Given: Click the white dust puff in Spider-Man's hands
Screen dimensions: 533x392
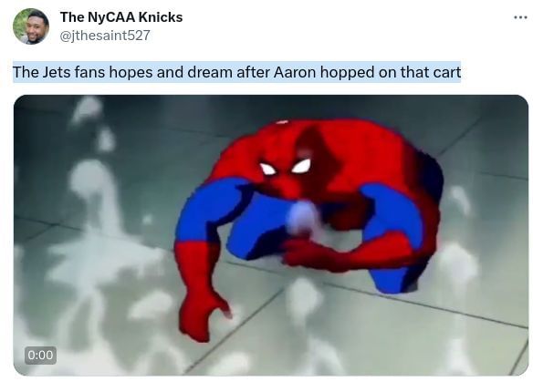Looking at the screenshot, I should [x=302, y=219].
